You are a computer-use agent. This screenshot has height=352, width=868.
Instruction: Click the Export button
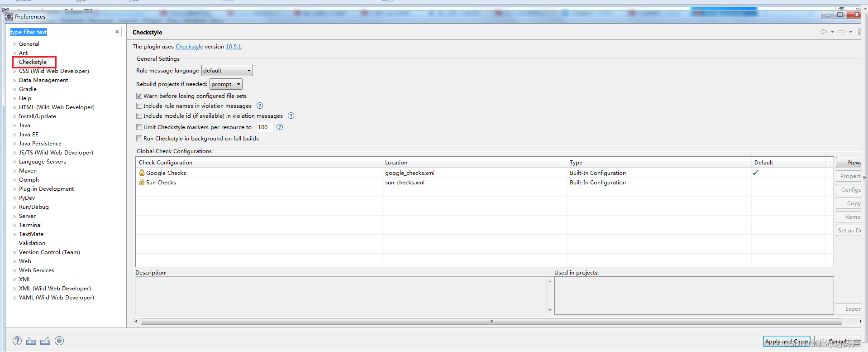849,309
